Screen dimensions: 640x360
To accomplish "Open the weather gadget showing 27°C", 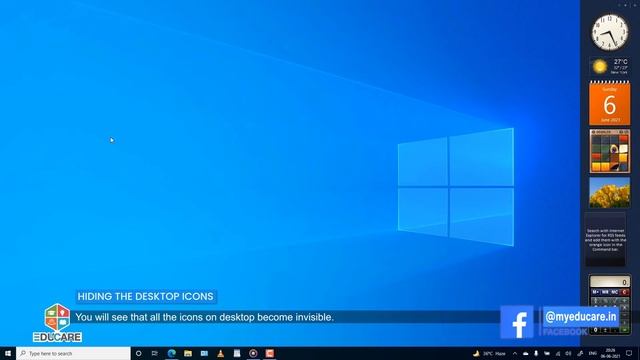I will pyautogui.click(x=609, y=66).
